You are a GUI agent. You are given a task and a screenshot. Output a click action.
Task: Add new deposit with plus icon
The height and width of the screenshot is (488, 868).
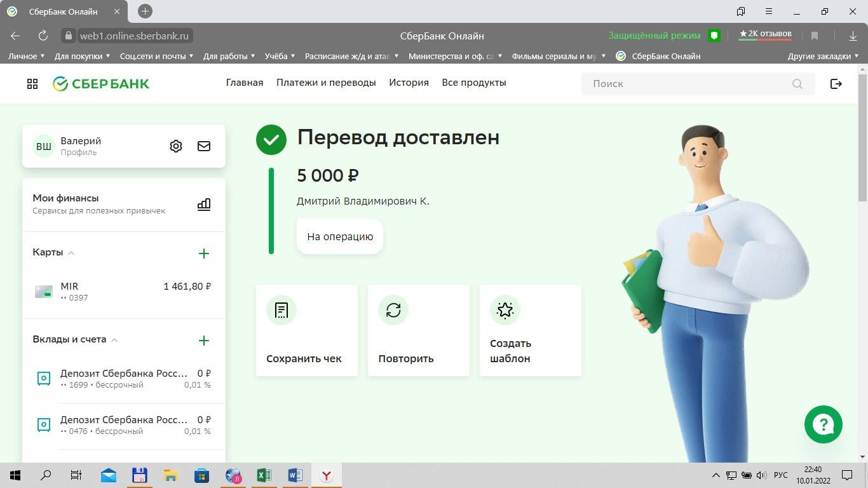[204, 341]
